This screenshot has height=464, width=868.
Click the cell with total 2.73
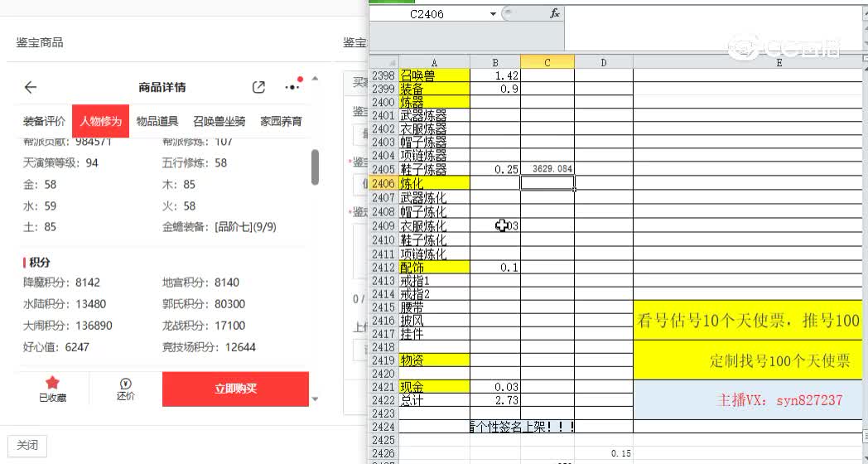point(495,400)
